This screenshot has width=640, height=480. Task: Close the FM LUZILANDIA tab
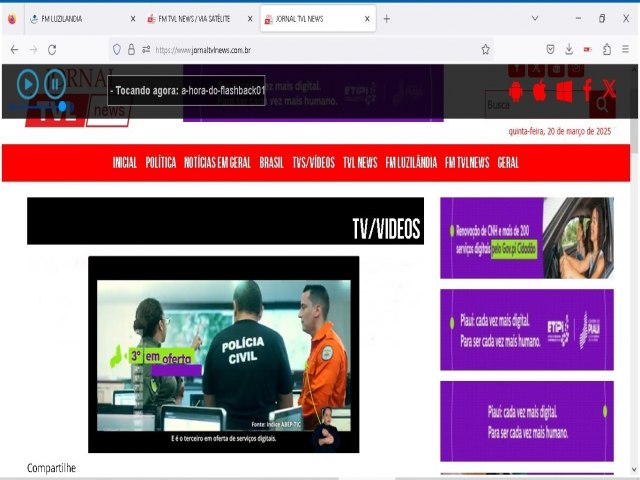(133, 19)
